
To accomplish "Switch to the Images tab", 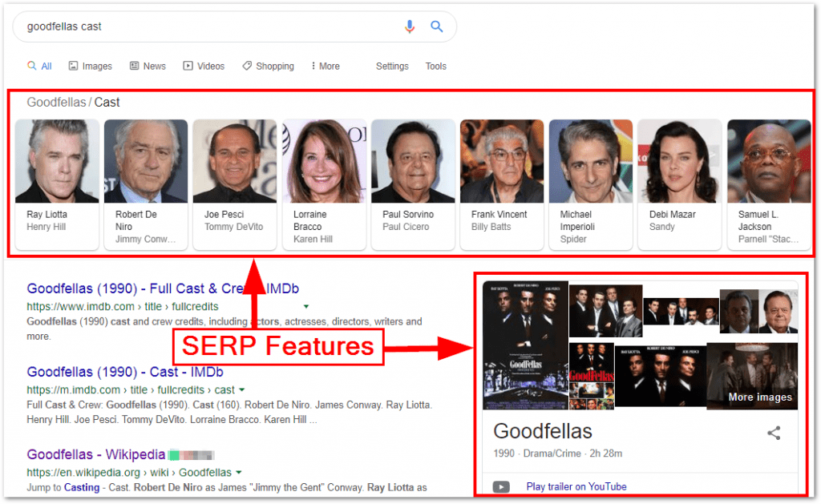I will click(91, 67).
